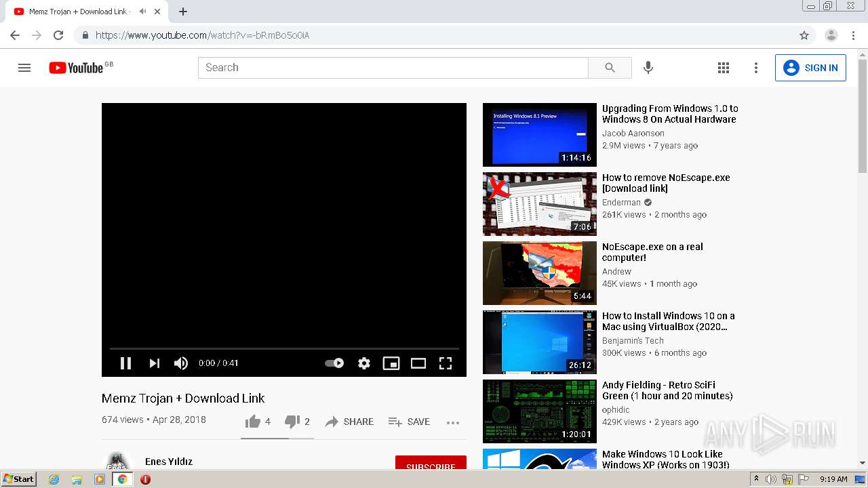
Task: Open a new browser tab
Action: coord(183,12)
